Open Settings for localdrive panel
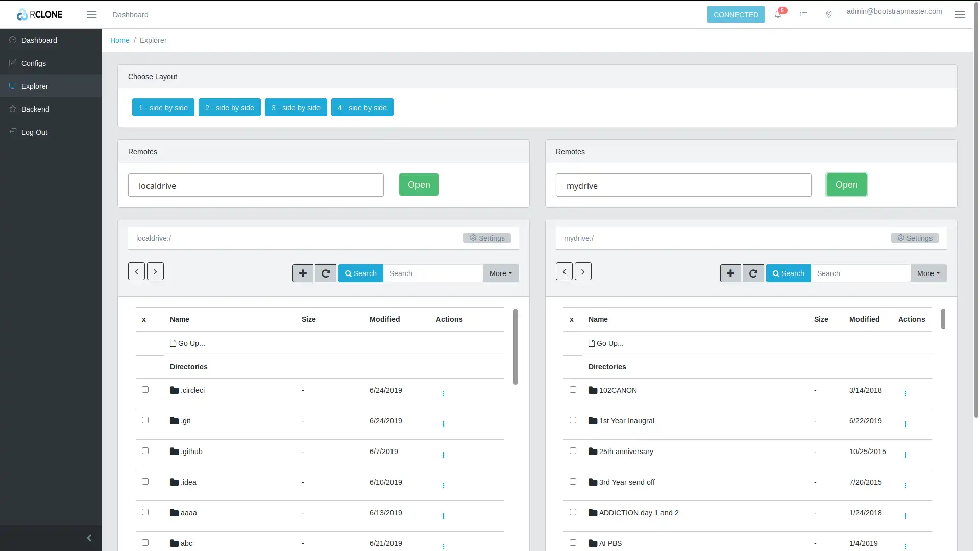This screenshot has width=980, height=551. pos(486,237)
